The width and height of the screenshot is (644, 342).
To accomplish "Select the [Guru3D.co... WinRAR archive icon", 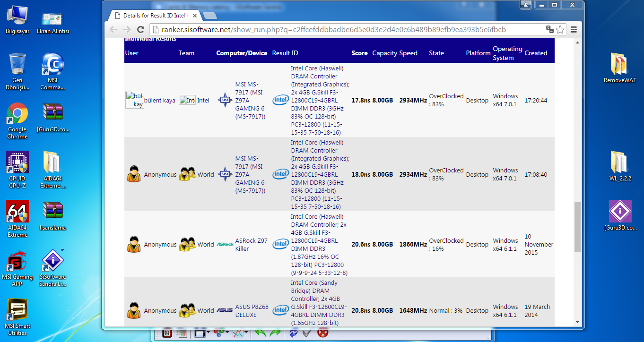I will tap(53, 117).
